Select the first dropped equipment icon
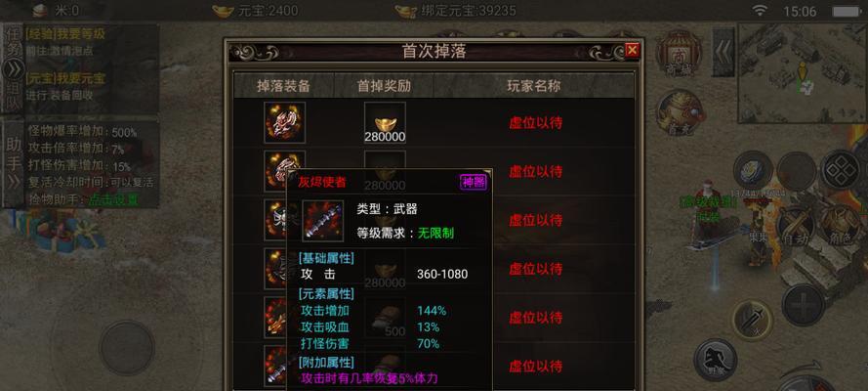This screenshot has height=391, width=868. pos(284,122)
